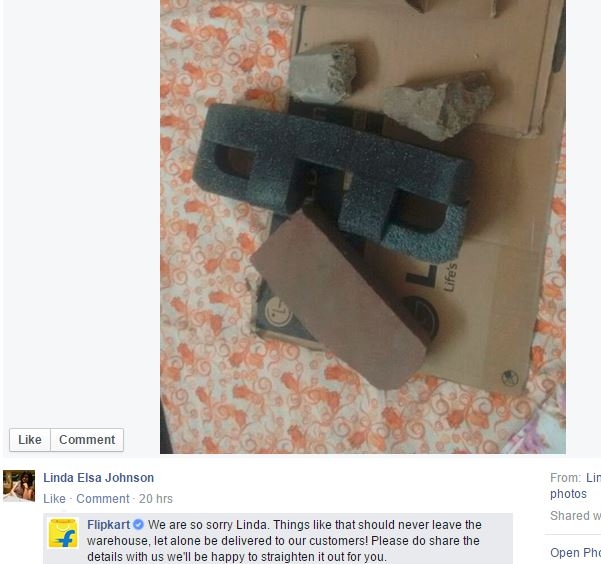
Task: Click the Shared with text
Action: (x=575, y=516)
